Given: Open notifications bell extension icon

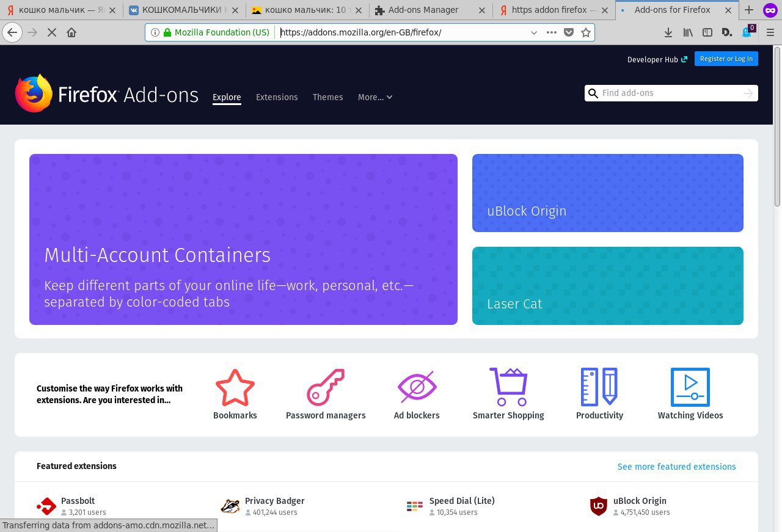Looking at the screenshot, I should click(x=747, y=32).
